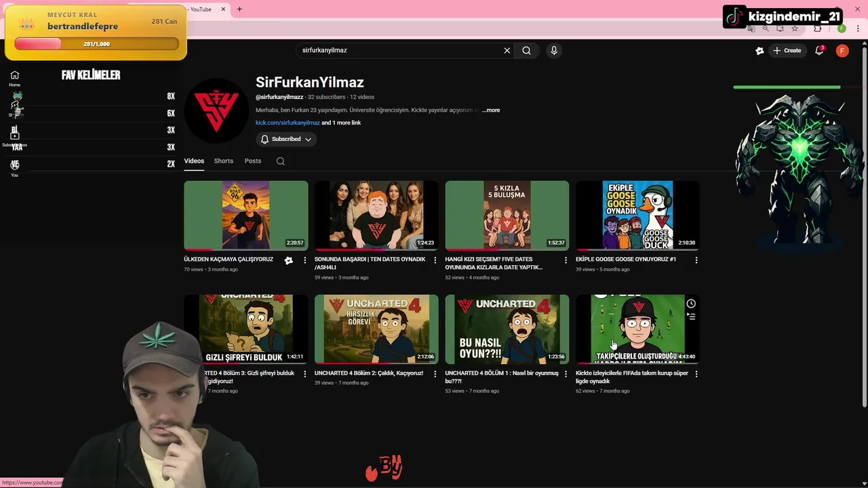Expand channel description with ...more
Image resolution: width=868 pixels, height=488 pixels.
[491, 110]
